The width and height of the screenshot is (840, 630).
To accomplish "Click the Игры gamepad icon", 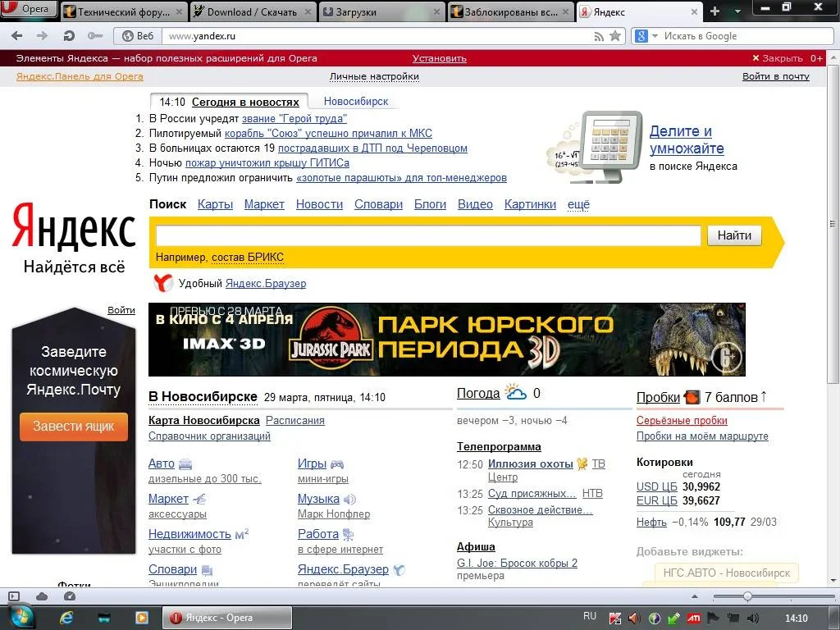I will tap(337, 464).
